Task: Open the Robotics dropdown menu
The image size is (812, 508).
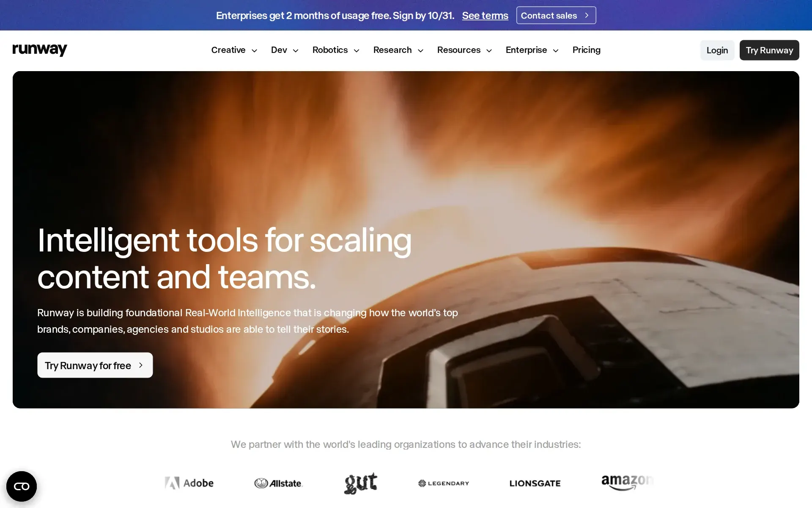Action: pos(336,50)
